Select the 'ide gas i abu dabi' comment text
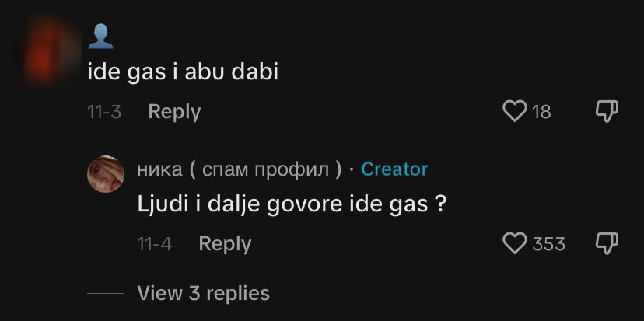The height and width of the screenshot is (321, 644). [x=184, y=72]
